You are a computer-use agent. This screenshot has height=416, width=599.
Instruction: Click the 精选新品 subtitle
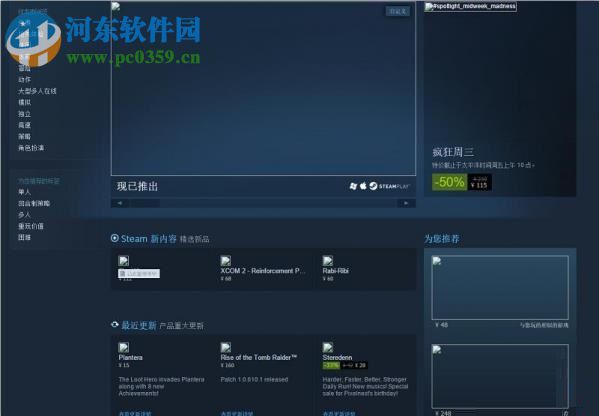(194, 240)
